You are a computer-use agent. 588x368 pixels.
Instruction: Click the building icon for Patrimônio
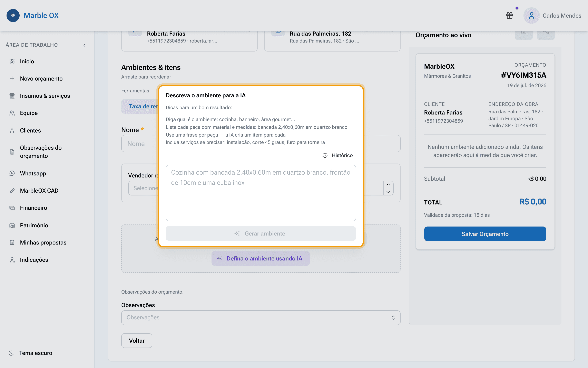[12, 225]
